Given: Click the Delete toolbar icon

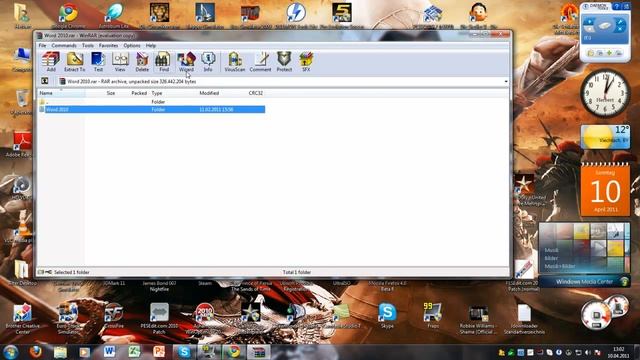Looking at the screenshot, I should click(142, 62).
